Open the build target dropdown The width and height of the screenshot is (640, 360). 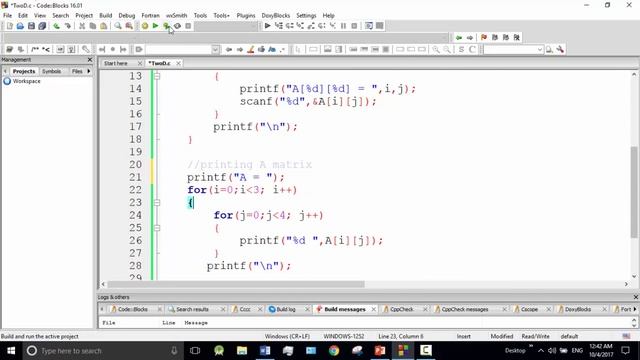point(226,26)
